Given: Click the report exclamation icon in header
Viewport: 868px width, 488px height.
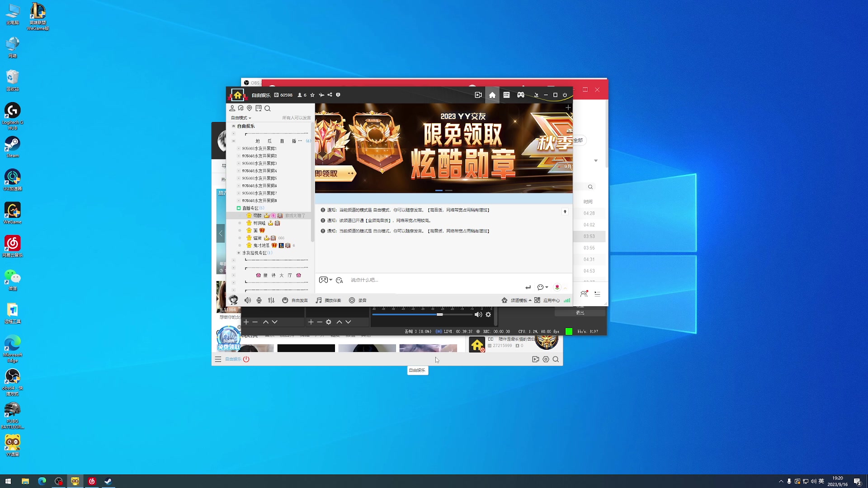Looking at the screenshot, I should tap(338, 95).
